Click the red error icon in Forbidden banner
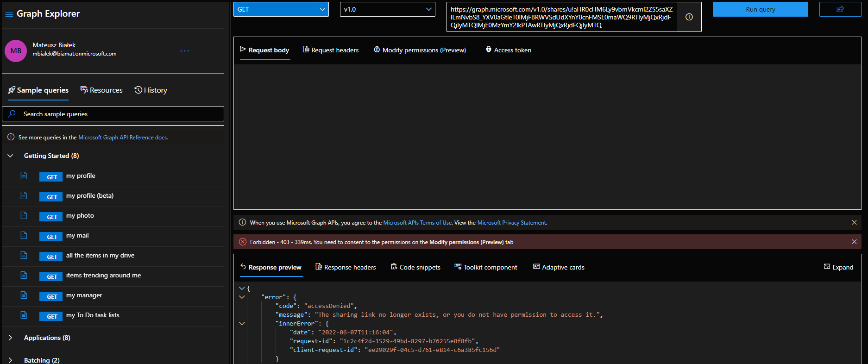 pyautogui.click(x=243, y=242)
